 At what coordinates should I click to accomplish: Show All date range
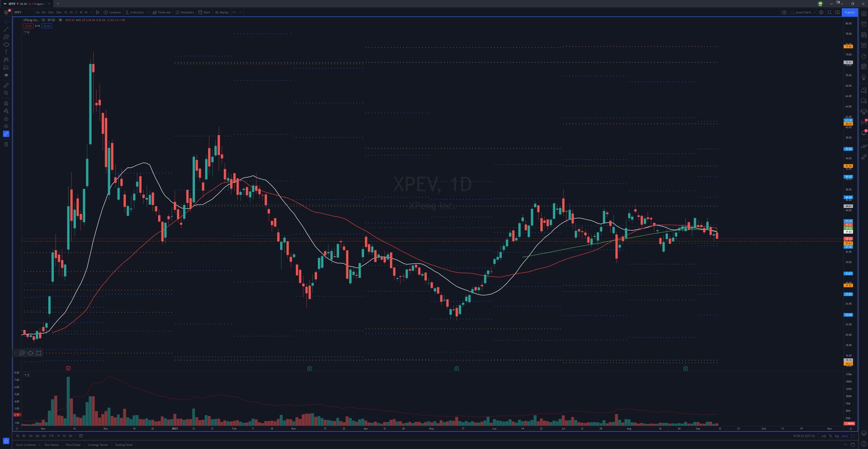pos(70,435)
